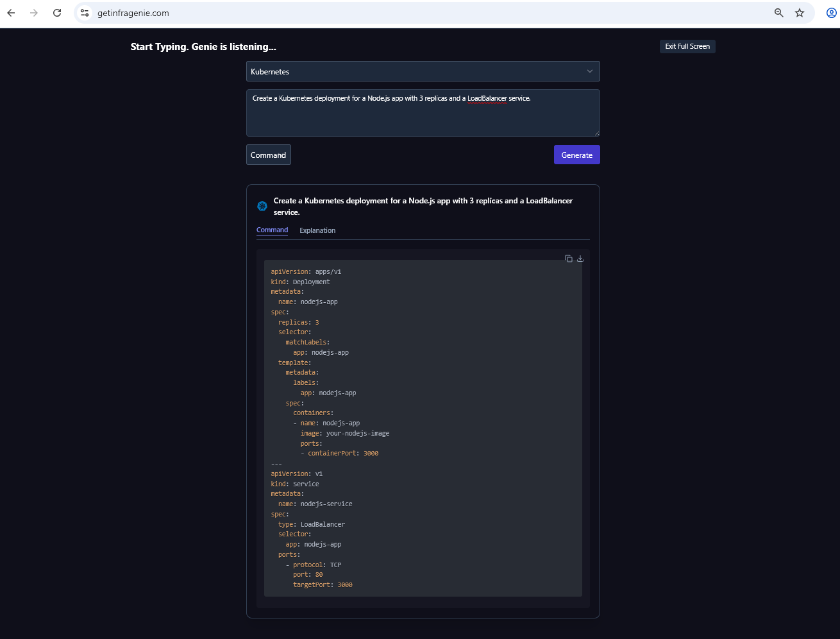Click the 'port: 80' line
The height and width of the screenshot is (639, 840).
point(308,574)
